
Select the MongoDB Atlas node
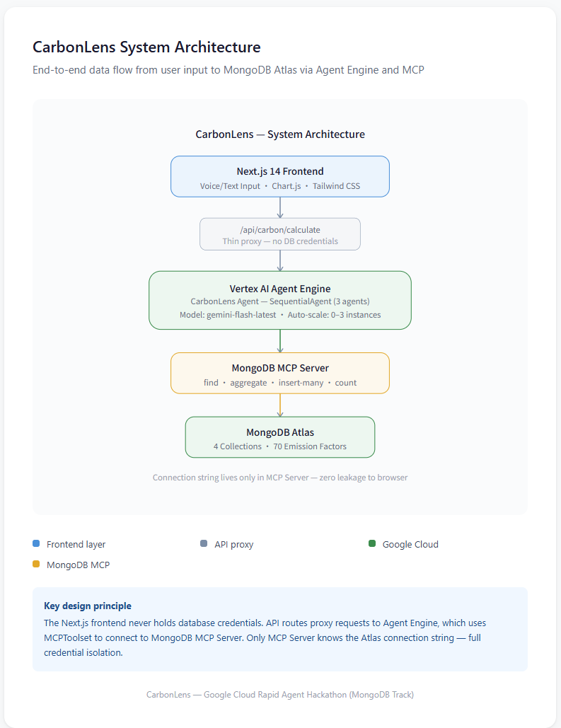pyautogui.click(x=280, y=437)
